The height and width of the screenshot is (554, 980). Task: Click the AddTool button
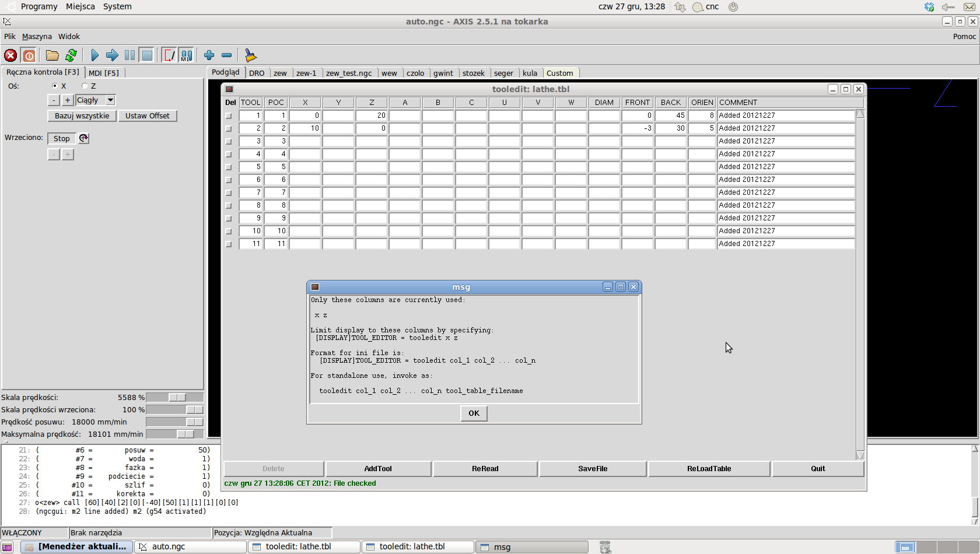(378, 469)
